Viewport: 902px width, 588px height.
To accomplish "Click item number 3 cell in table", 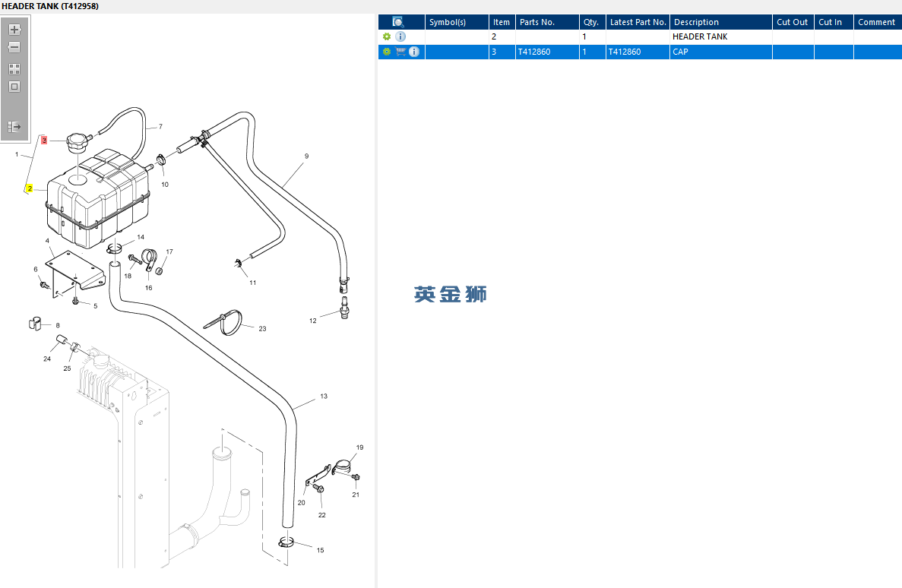I will coord(502,52).
